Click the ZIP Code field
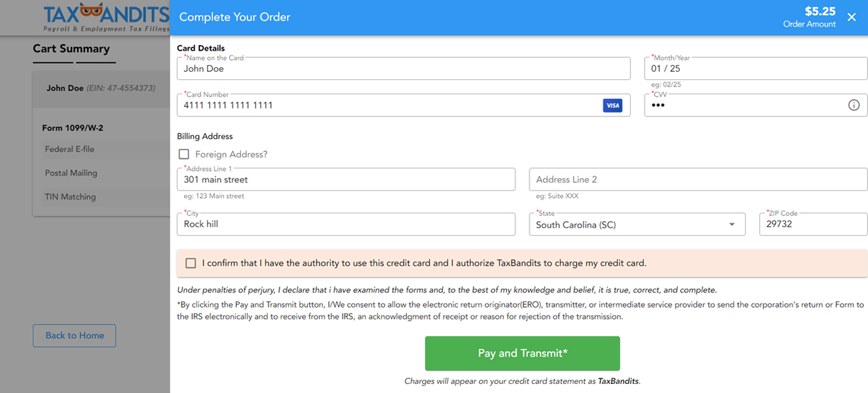Screen dimensions: 868x393 [x=813, y=224]
